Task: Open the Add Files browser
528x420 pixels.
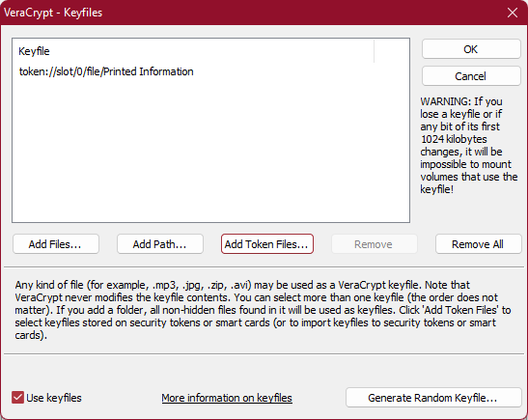Action: [56, 244]
